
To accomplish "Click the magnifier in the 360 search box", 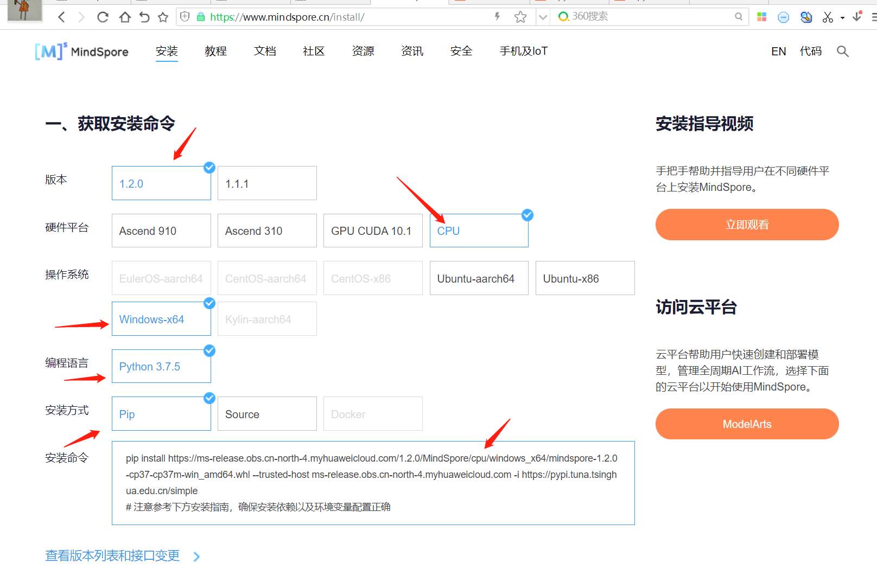I will coord(739,17).
